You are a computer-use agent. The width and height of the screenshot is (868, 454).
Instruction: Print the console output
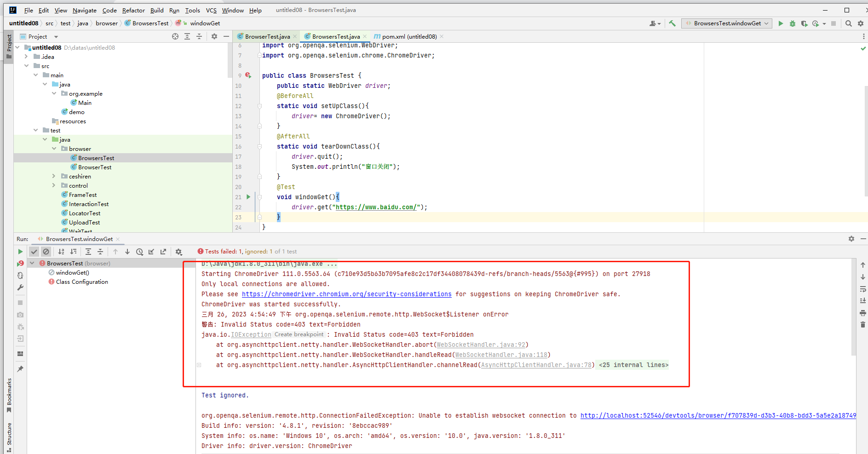pos(863,313)
